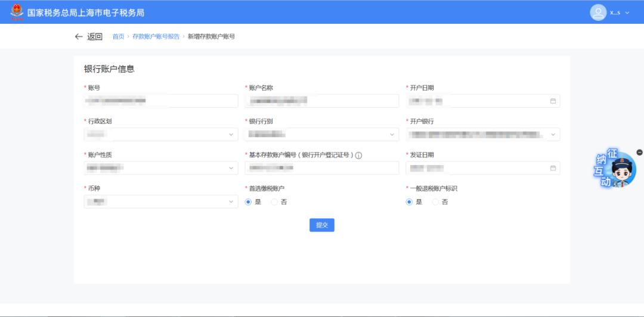Viewport: 644px width, 317px height.
Task: Click the 提交 submit button
Action: pyautogui.click(x=321, y=225)
